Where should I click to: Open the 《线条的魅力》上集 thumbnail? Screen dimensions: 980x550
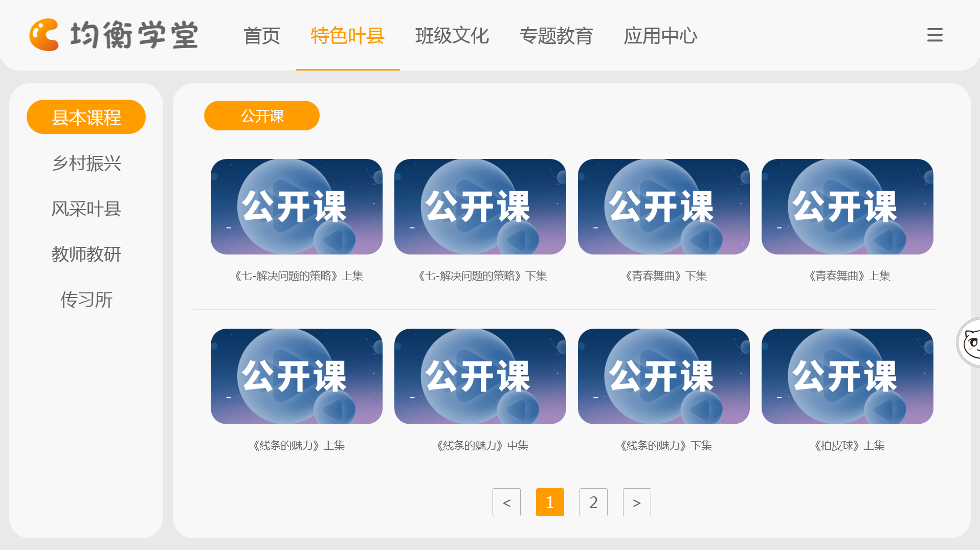tap(297, 376)
